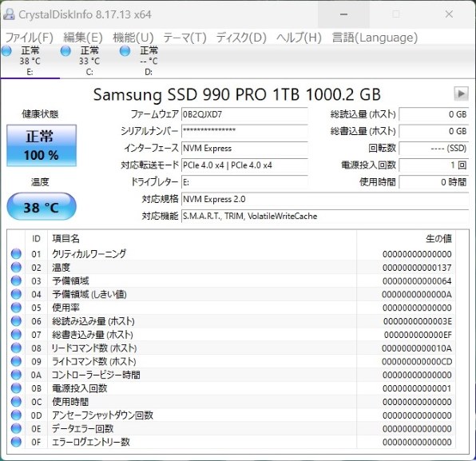Select the アンセーフシャットダウン回数 row text

[102, 415]
